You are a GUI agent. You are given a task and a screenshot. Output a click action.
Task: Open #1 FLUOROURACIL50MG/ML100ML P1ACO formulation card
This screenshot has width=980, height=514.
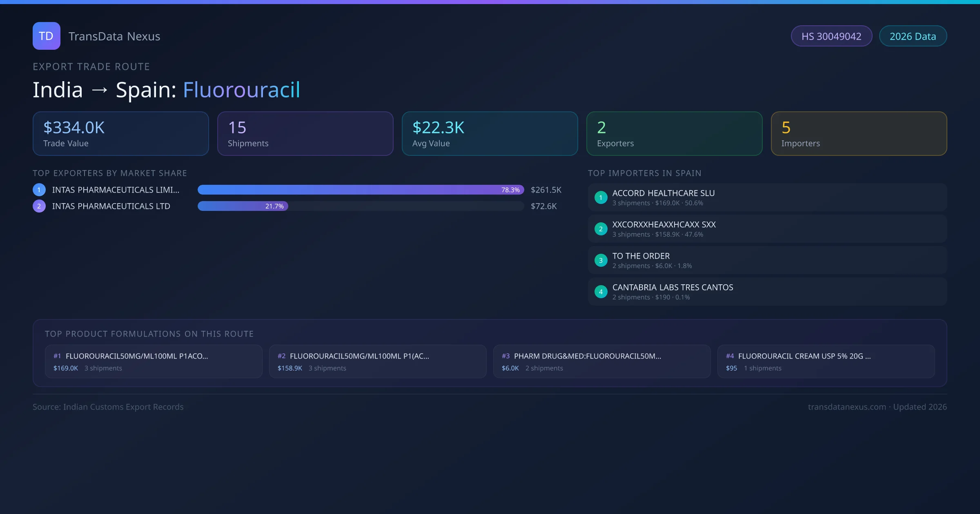[154, 361]
